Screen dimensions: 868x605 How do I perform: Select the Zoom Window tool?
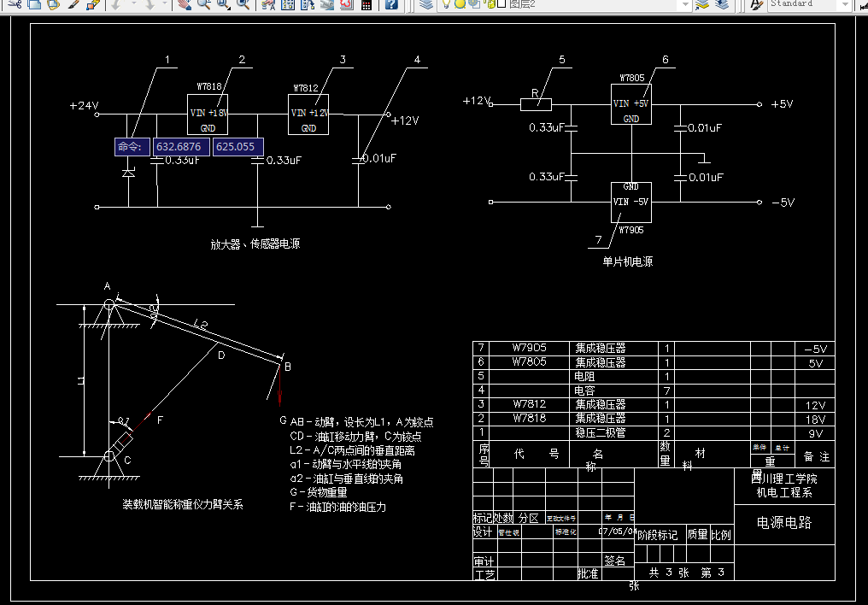pyautogui.click(x=223, y=4)
